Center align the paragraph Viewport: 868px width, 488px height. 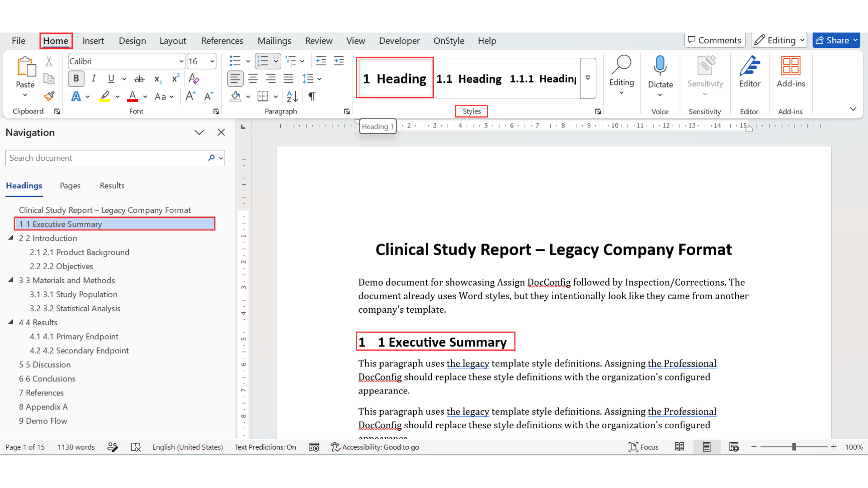coord(253,79)
